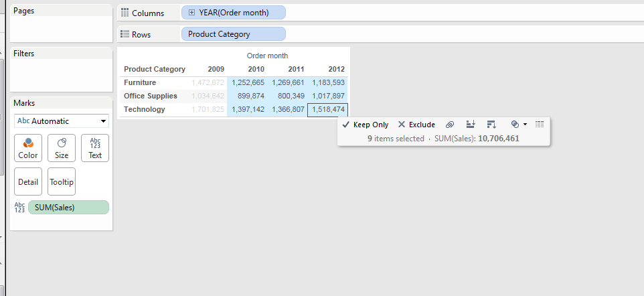Click cell value 1,017,897

pos(328,96)
